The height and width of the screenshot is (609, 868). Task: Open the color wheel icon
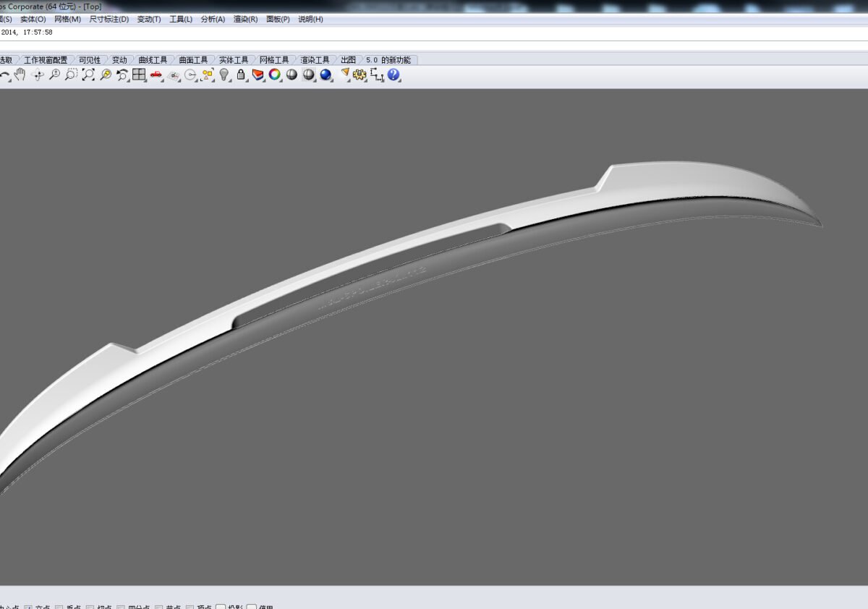[x=275, y=74]
